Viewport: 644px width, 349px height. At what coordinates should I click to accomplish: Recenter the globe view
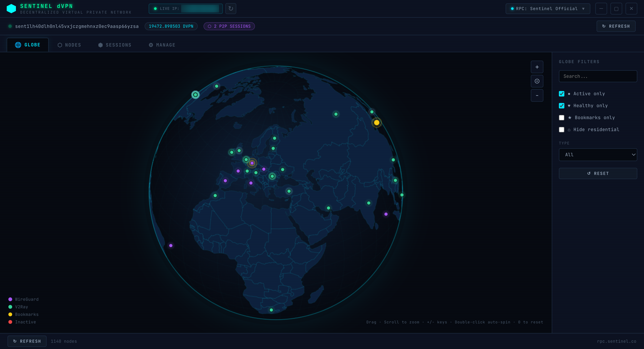[x=537, y=81]
